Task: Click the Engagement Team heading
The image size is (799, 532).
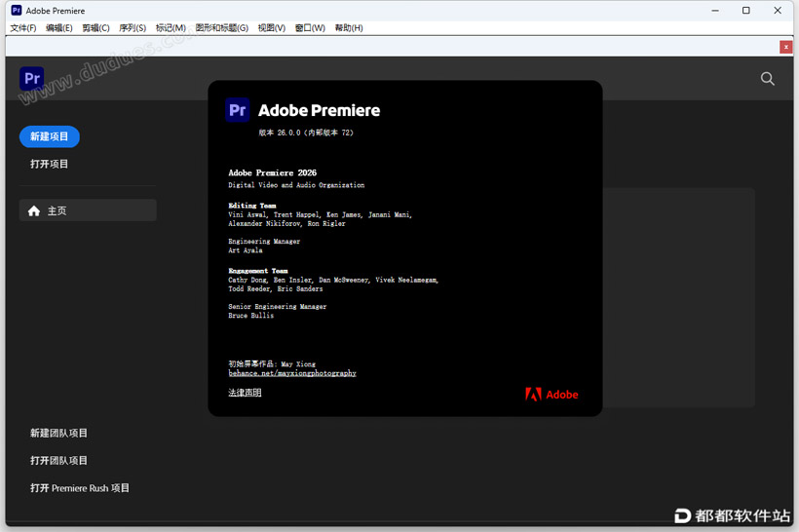Action: (x=258, y=271)
